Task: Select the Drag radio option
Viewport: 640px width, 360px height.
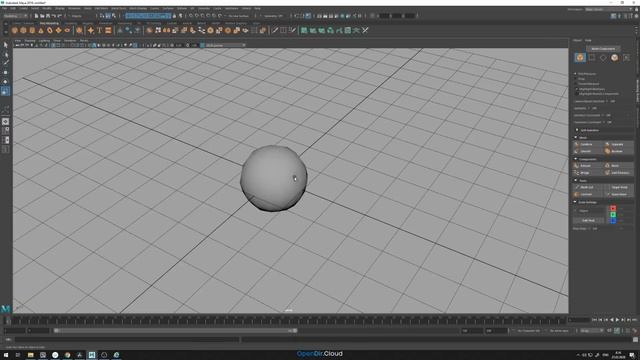Action: [x=580, y=79]
